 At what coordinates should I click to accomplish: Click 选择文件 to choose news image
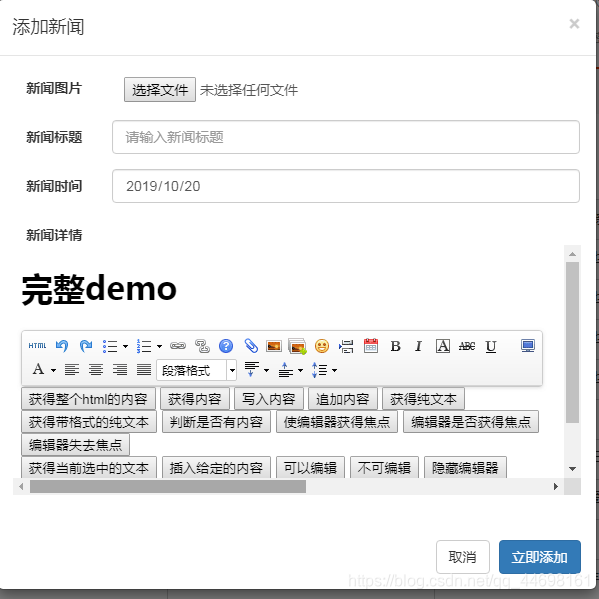(x=160, y=90)
